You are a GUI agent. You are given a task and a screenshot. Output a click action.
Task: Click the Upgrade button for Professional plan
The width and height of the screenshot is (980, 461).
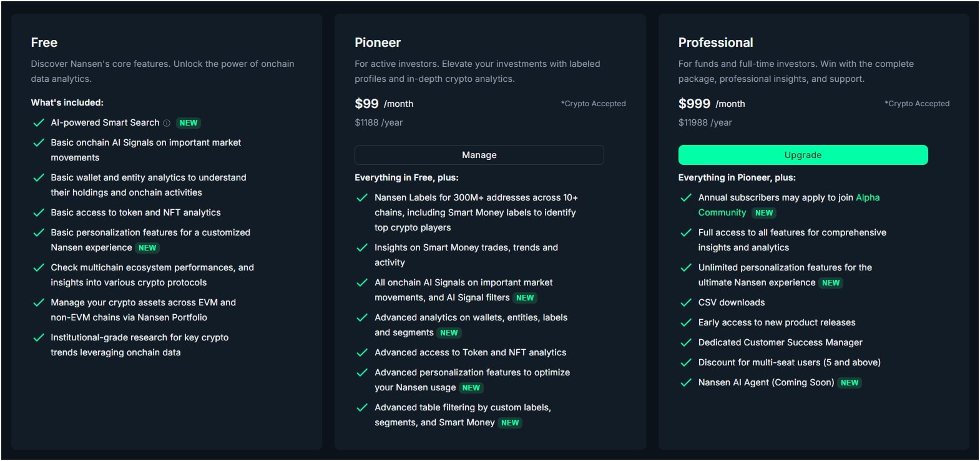[x=803, y=155]
